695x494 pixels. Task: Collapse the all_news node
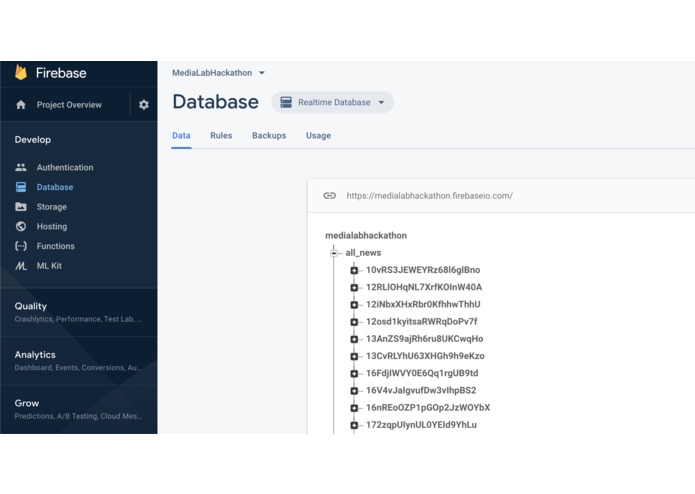click(334, 253)
